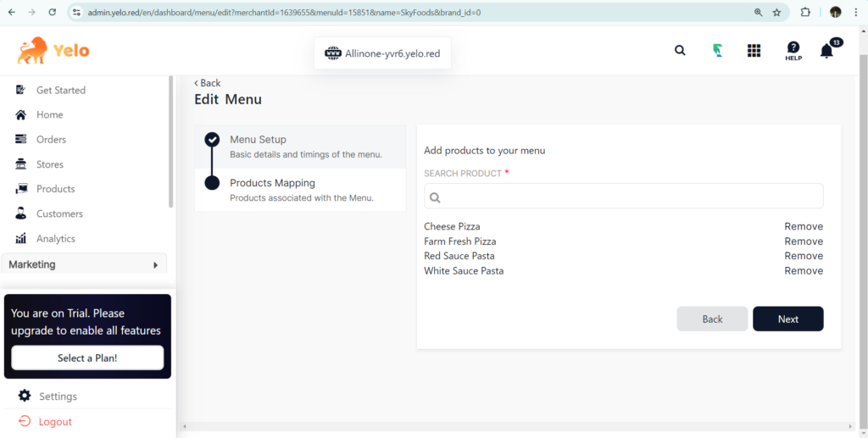Image resolution: width=868 pixels, height=438 pixels.
Task: Click the Logout arrow icon
Action: click(24, 421)
